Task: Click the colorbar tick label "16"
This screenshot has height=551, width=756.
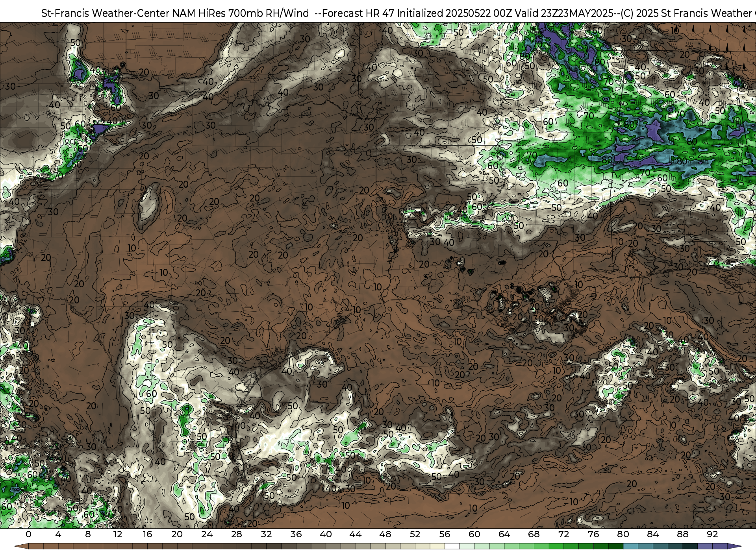Action: [x=147, y=534]
